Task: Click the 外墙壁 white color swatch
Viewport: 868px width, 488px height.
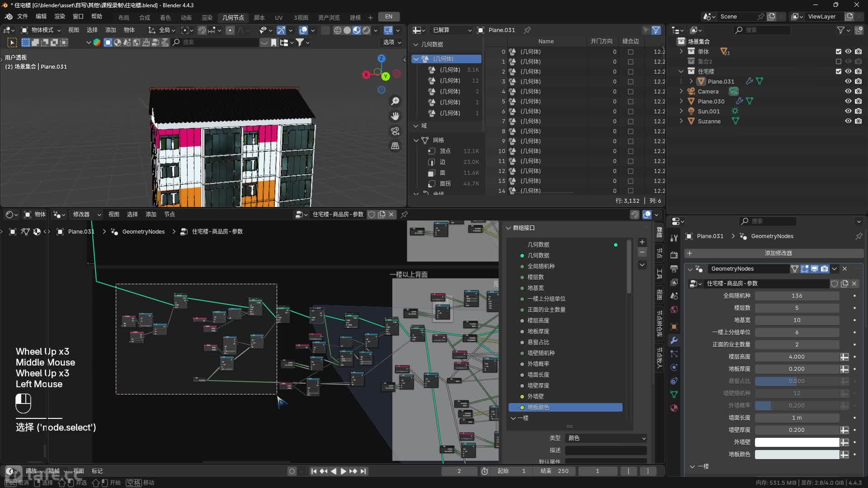Action: tap(797, 442)
